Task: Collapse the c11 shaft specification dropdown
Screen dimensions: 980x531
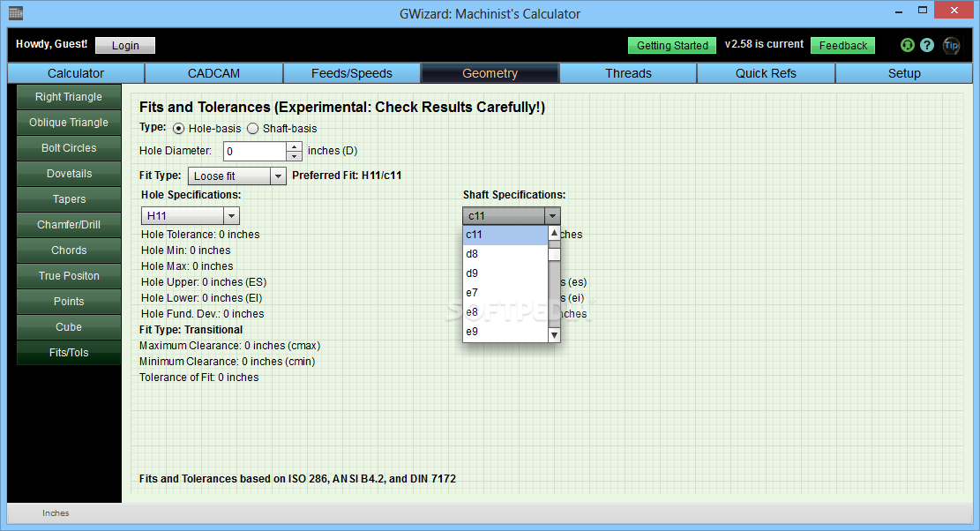Action: (512, 215)
